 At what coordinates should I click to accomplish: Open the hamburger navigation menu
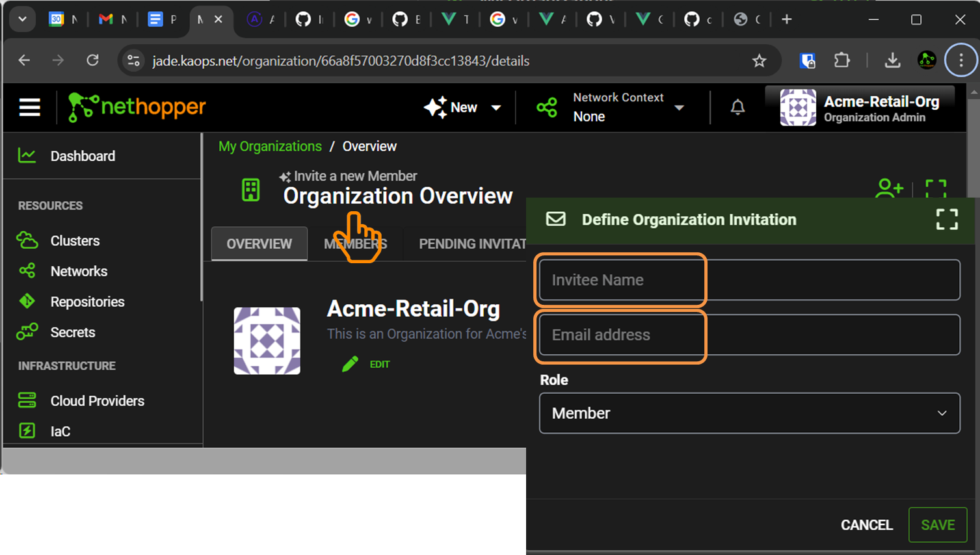29,107
